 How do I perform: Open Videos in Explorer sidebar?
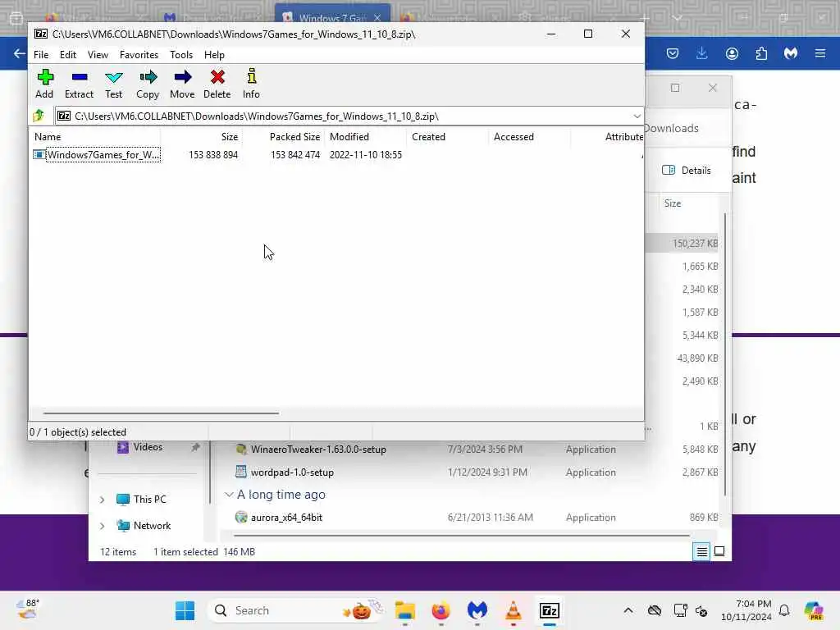148,447
